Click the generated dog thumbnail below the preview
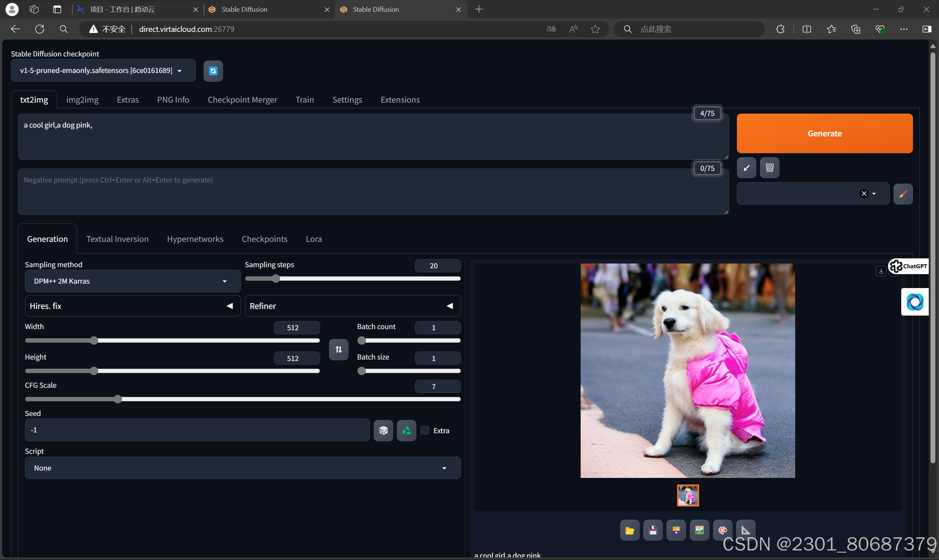This screenshot has height=560, width=939. point(687,495)
